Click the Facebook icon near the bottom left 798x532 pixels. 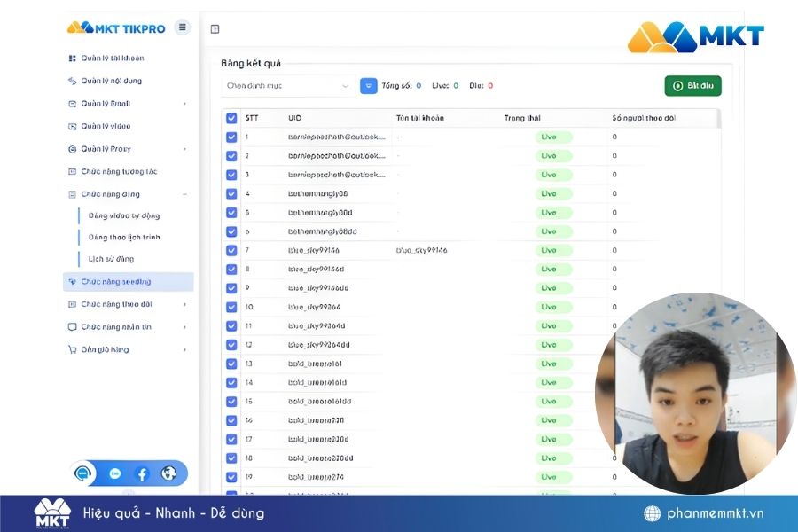(x=142, y=473)
